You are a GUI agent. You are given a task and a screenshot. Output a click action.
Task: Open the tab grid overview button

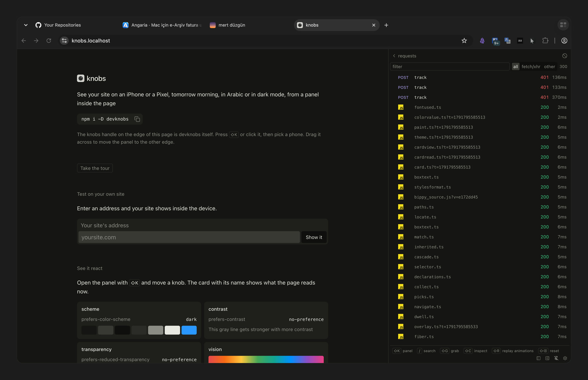[x=563, y=25]
